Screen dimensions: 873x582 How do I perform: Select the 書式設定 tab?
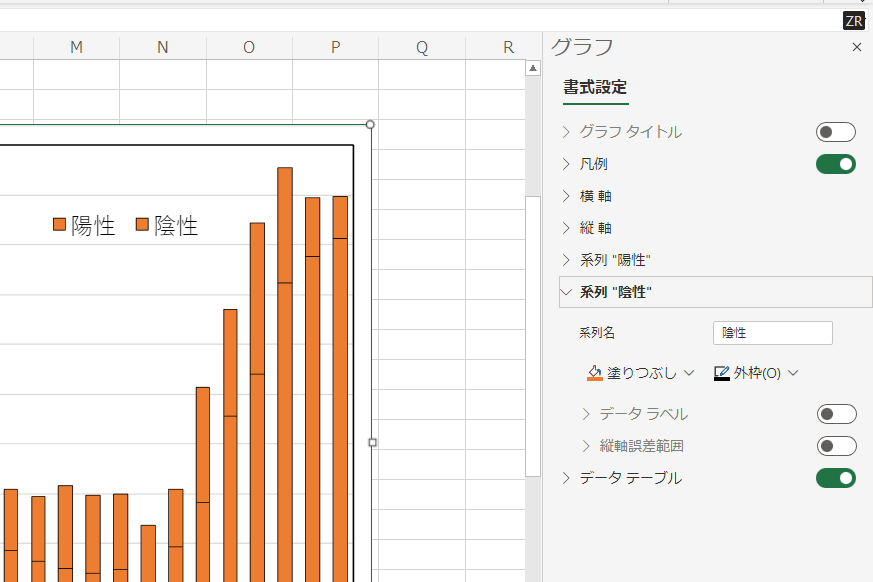[x=595, y=87]
